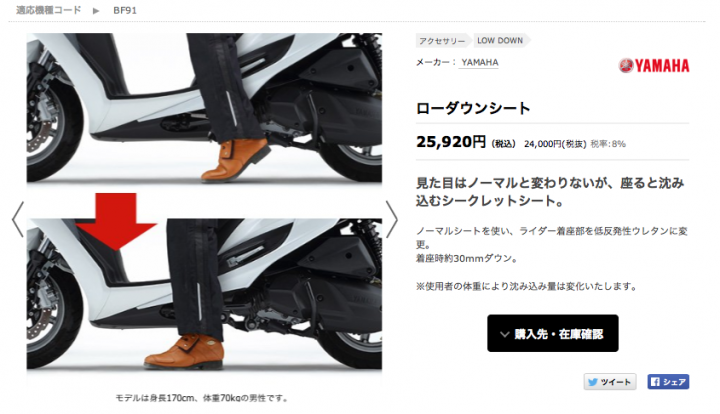Select the LOW DOWN category tag
The height and width of the screenshot is (414, 720).
click(500, 40)
